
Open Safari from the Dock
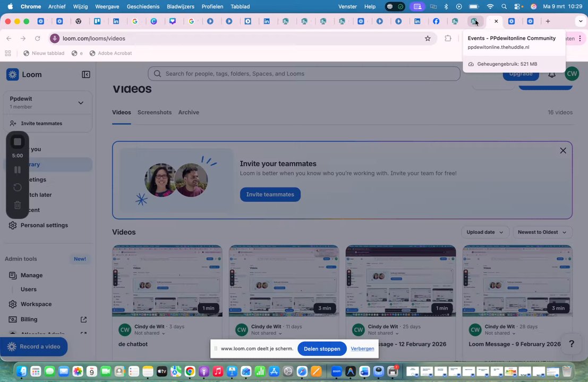coord(302,371)
